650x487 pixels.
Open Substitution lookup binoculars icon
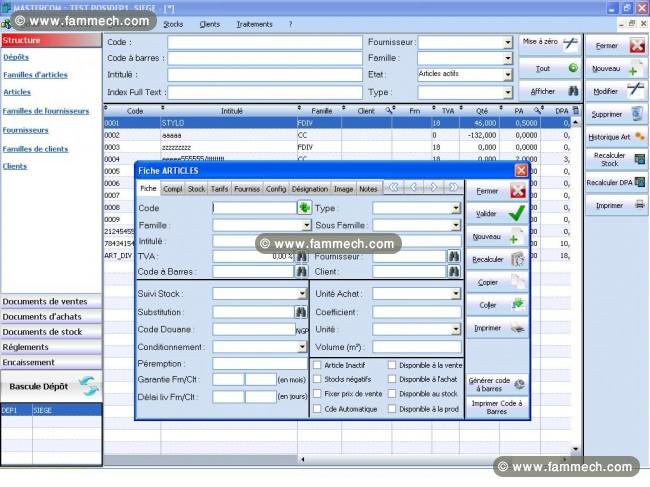(x=301, y=312)
